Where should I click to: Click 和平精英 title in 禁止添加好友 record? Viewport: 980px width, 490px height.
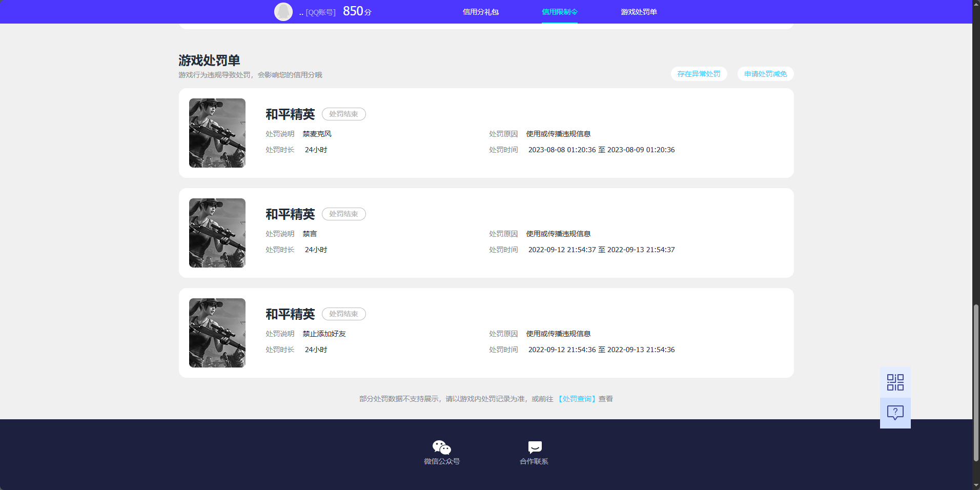290,314
